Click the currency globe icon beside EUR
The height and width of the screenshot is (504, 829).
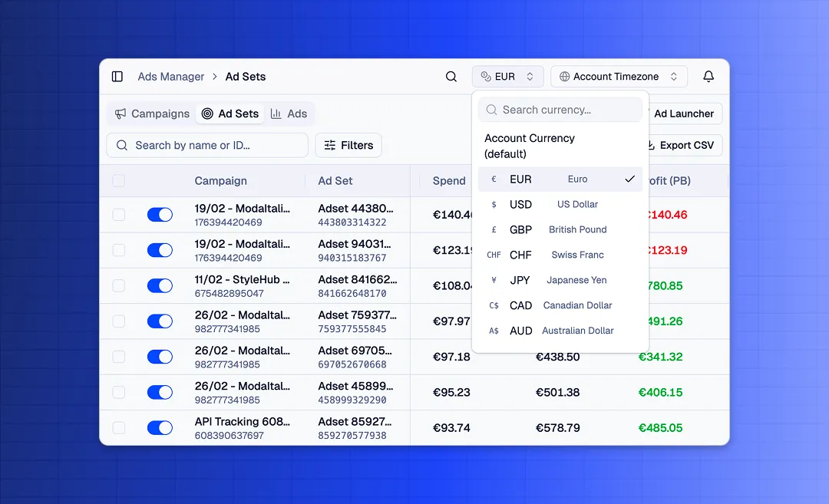coord(487,76)
